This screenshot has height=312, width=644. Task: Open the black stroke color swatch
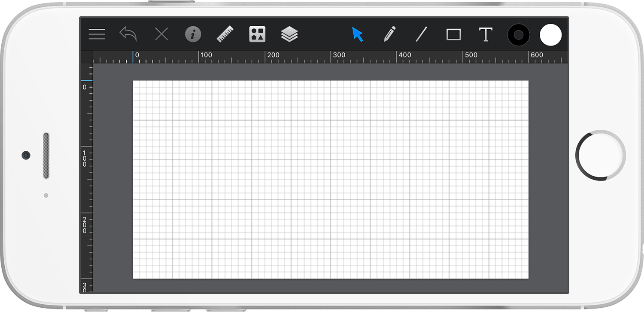[x=519, y=35]
